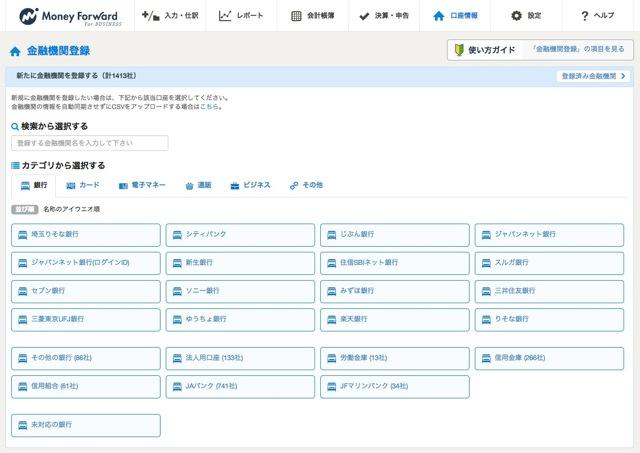The height and width of the screenshot is (453, 640).
Task: Click the bank icon beside 埼玉りそな銀行
Action: [x=23, y=235]
